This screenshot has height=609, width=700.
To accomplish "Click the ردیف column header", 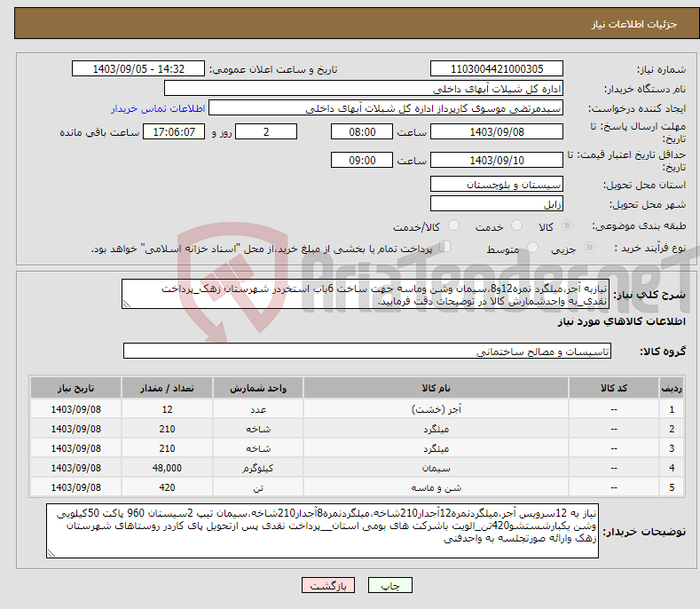I will tap(672, 388).
